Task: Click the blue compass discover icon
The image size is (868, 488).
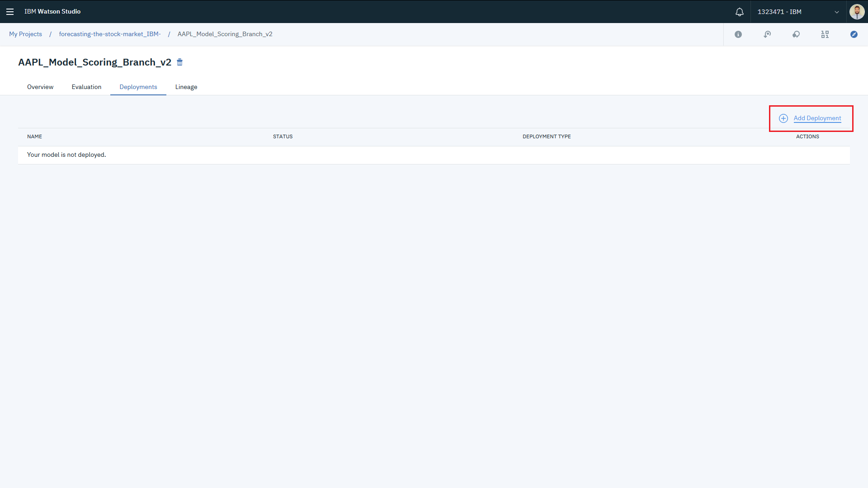Action: click(854, 34)
